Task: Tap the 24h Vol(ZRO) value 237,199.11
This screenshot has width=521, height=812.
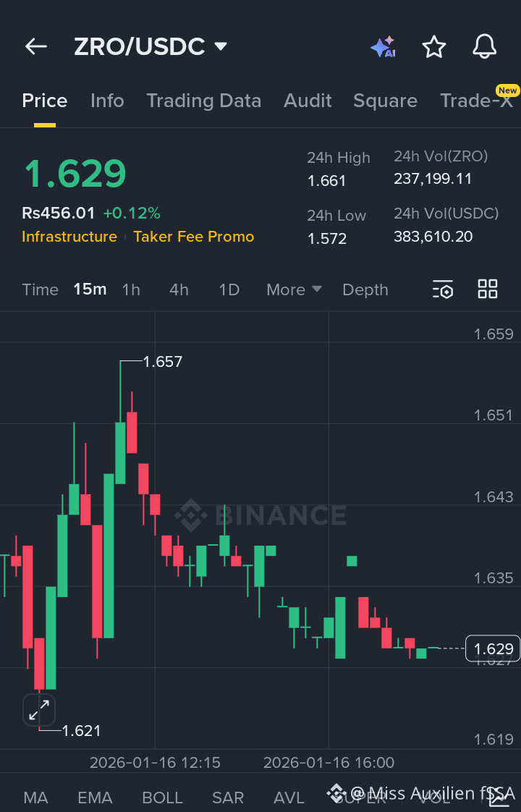Action: point(433,179)
